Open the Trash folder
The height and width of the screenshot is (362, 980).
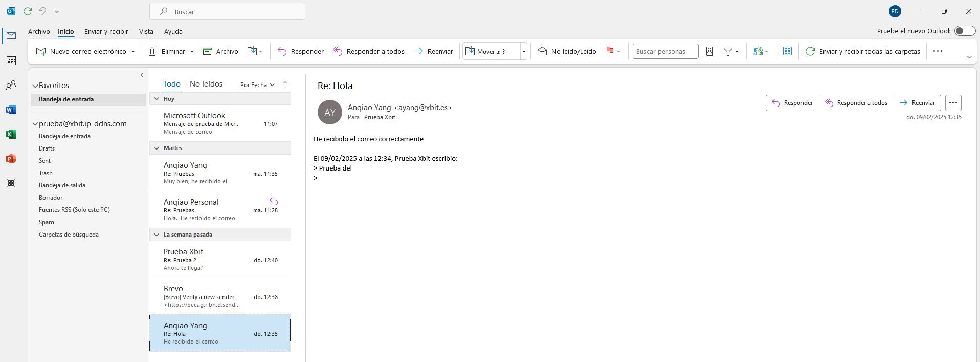46,173
